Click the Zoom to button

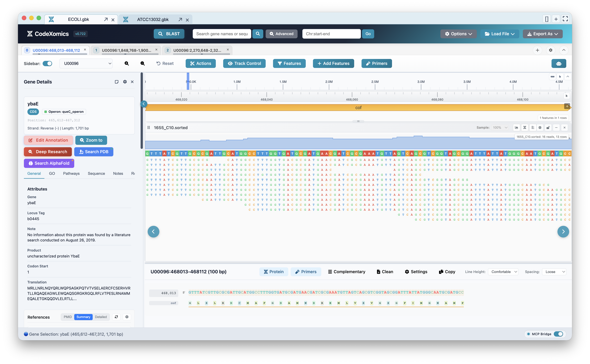pyautogui.click(x=91, y=140)
